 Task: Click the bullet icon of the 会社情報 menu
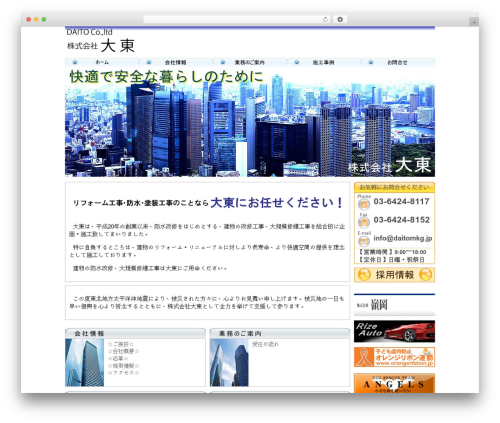click(x=149, y=62)
